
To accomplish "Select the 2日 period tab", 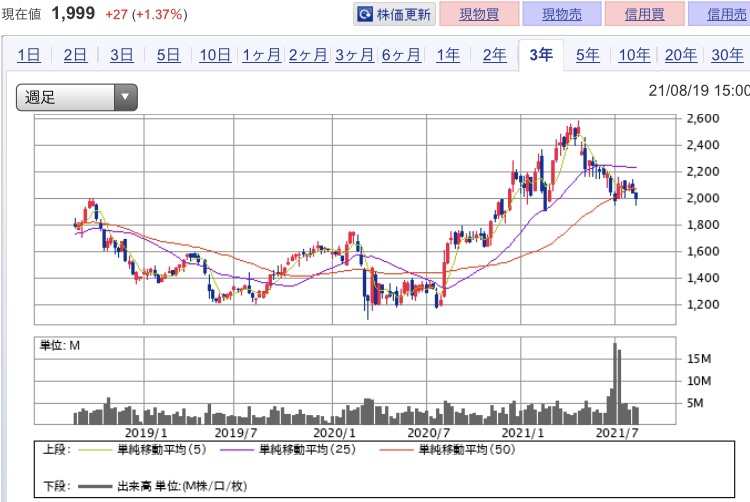I will coord(75,55).
